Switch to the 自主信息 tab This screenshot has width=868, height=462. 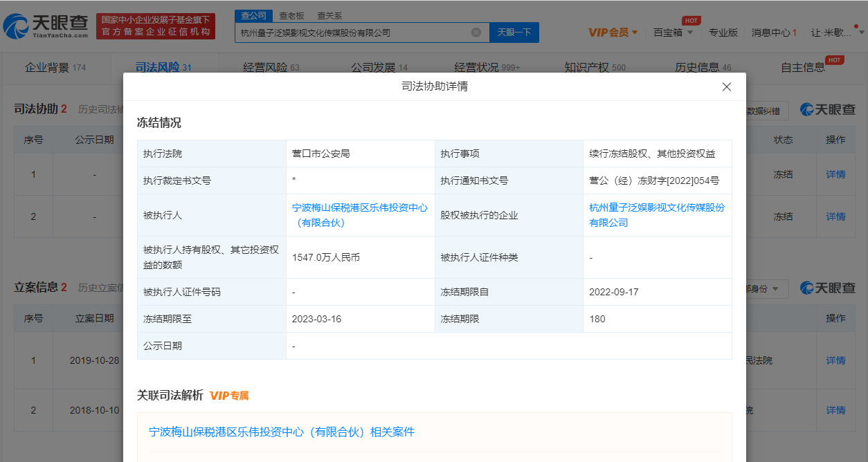coord(803,67)
